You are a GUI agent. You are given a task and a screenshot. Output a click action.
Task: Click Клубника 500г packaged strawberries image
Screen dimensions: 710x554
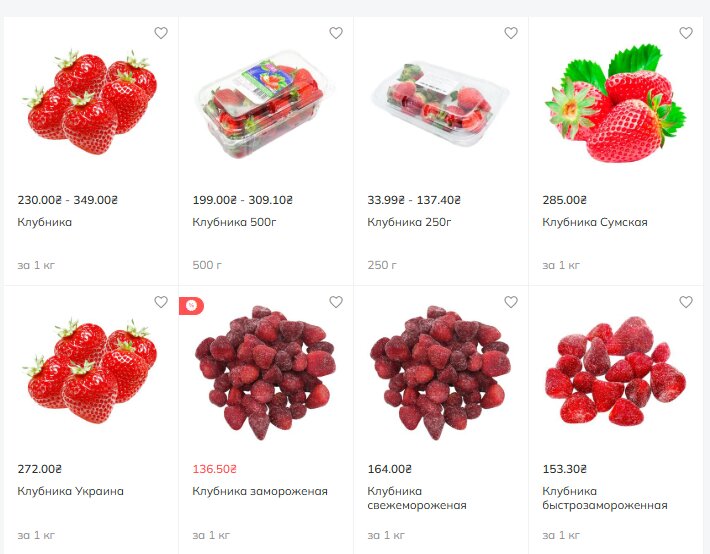[x=265, y=105]
